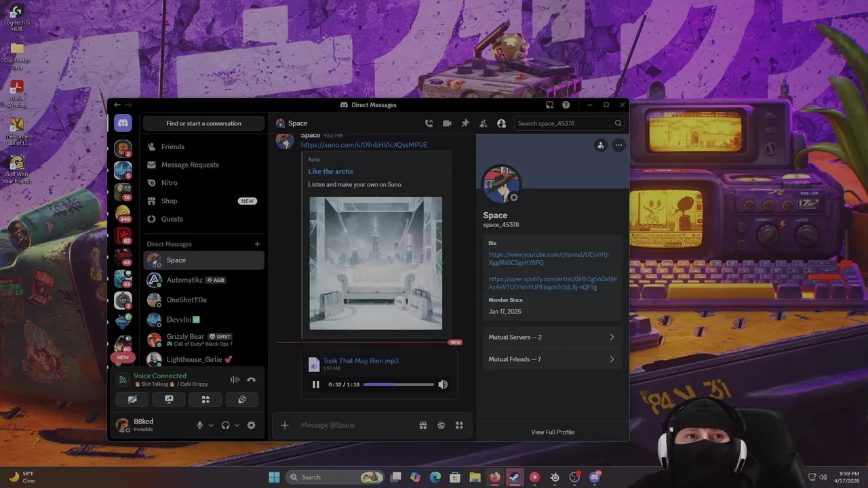
Task: Click View Full Profile
Action: (x=553, y=432)
